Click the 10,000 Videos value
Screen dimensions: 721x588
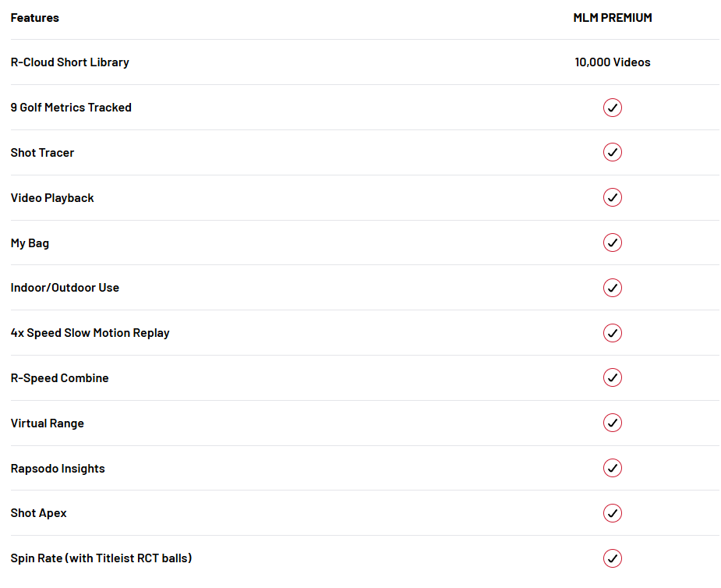point(613,62)
